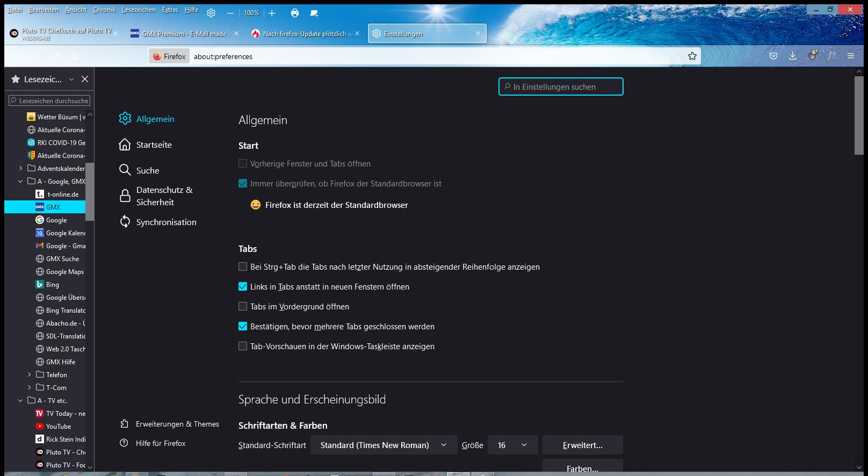Open the Chronik menu
This screenshot has height=476, width=868.
(x=104, y=10)
